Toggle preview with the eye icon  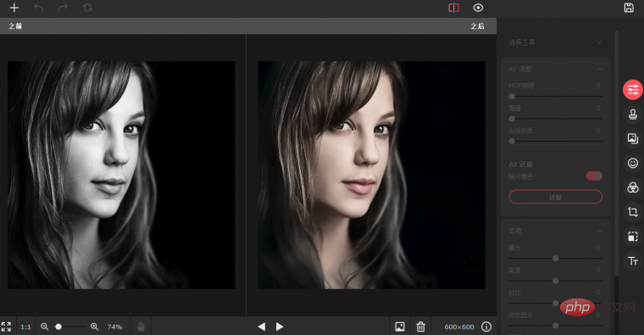[478, 8]
